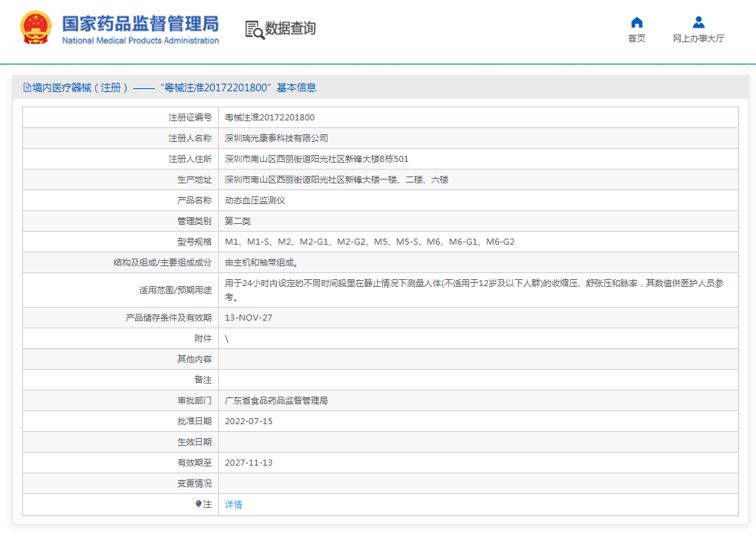Click the 数据查询 magnifier document icon

coord(254,29)
